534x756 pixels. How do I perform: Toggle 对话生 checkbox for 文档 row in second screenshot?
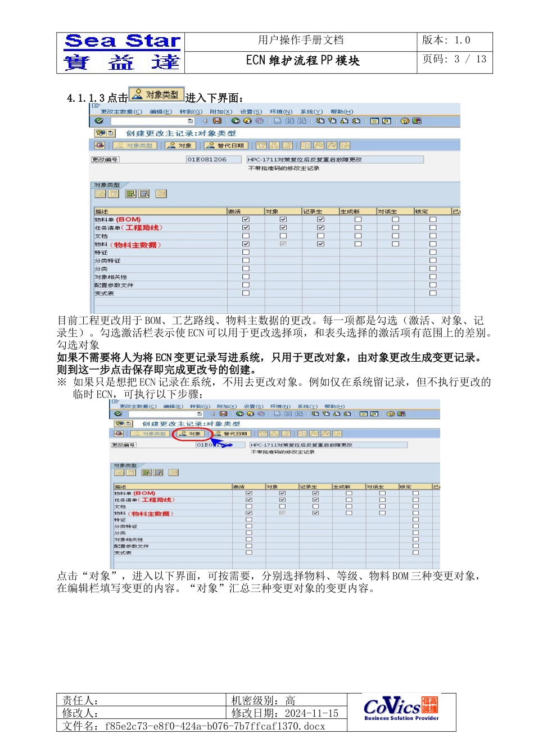(382, 506)
